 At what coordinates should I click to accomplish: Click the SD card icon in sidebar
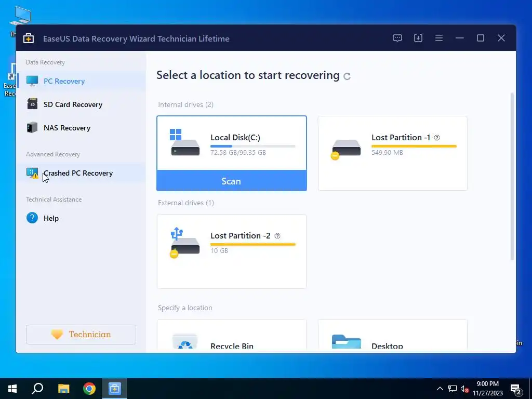click(32, 104)
